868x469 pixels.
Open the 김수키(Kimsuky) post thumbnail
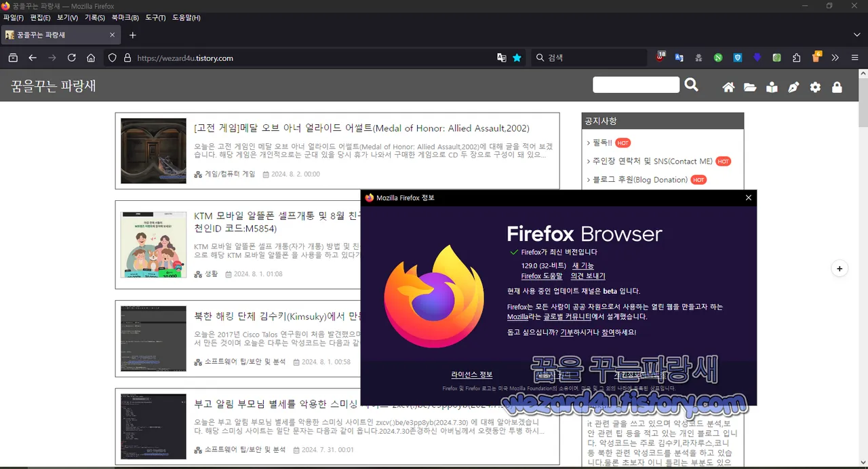(153, 339)
